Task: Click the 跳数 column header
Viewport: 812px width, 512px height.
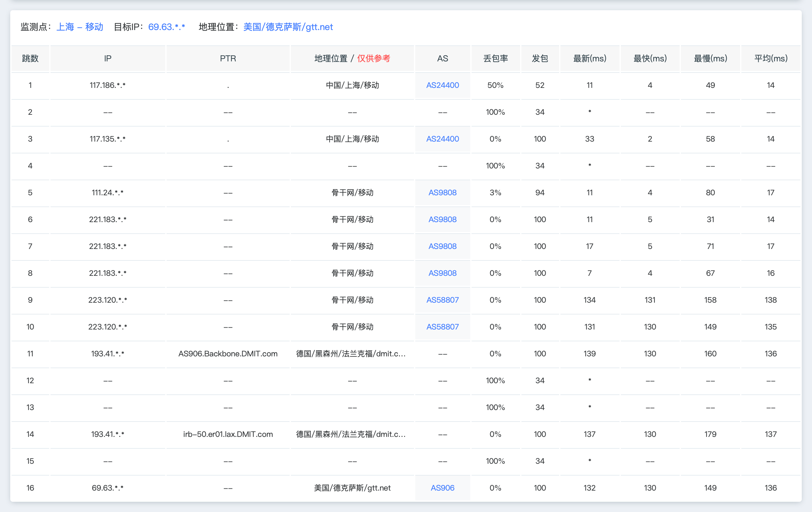Action: 30,58
